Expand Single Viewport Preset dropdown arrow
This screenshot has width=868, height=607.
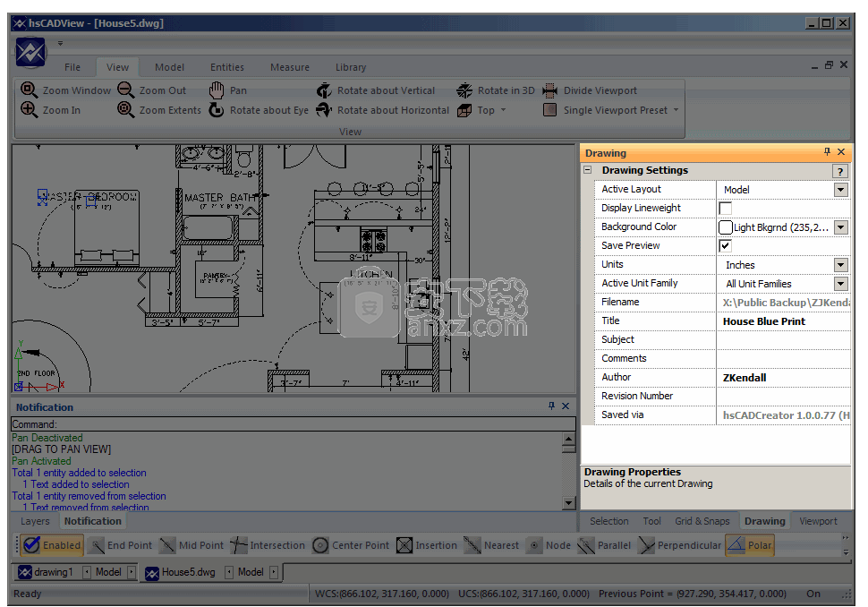676,109
